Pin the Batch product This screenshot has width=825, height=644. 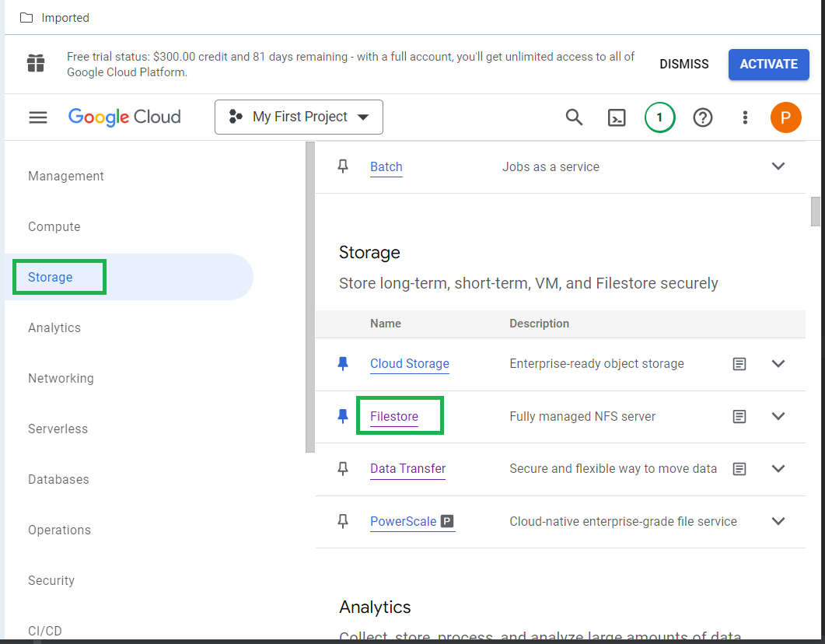coord(343,166)
